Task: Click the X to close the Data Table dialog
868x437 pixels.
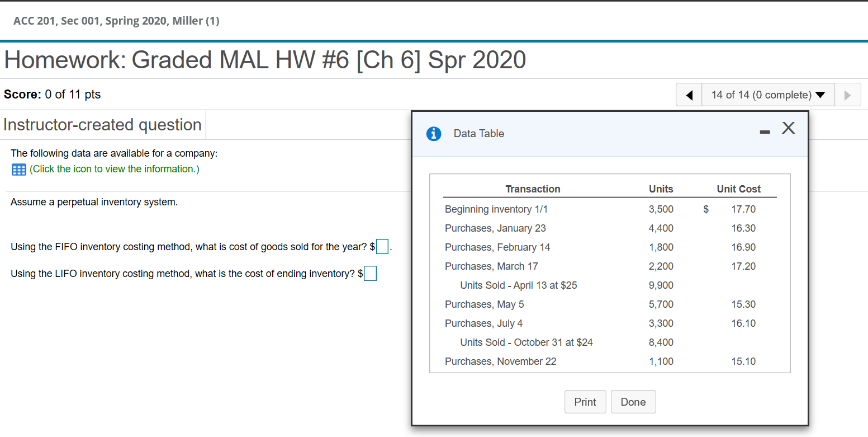Action: click(789, 128)
